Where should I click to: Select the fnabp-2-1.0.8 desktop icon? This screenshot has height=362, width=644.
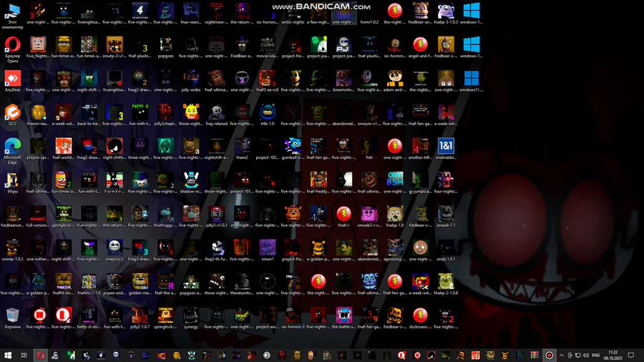(446, 283)
